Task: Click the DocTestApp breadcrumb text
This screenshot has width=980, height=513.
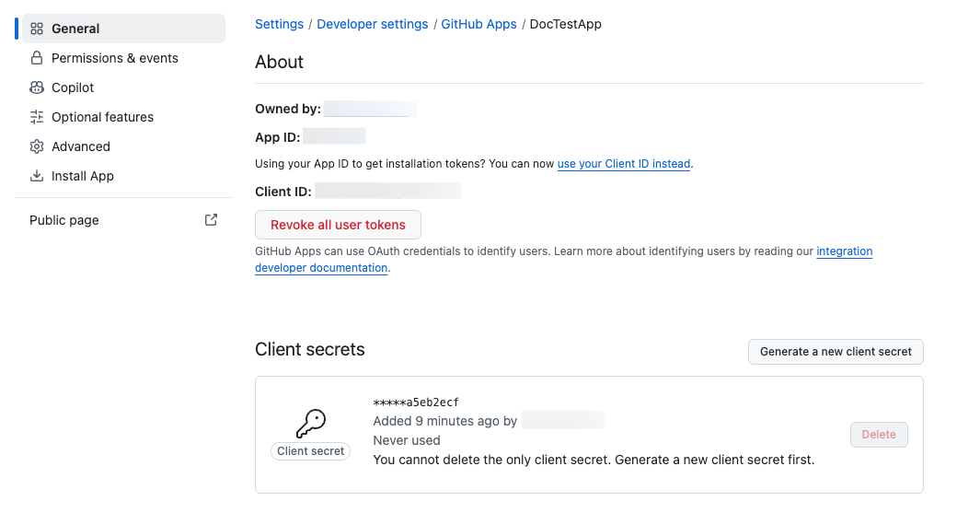Action: pos(566,24)
